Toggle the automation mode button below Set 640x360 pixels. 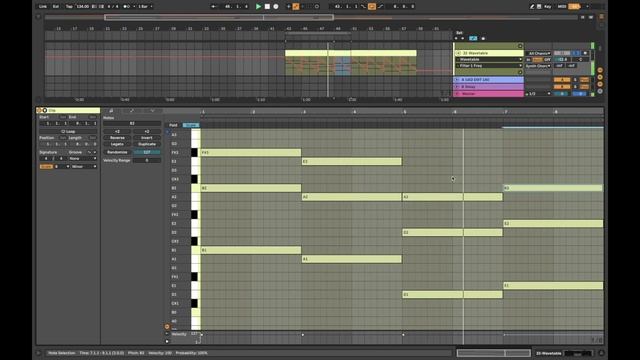coord(473,38)
